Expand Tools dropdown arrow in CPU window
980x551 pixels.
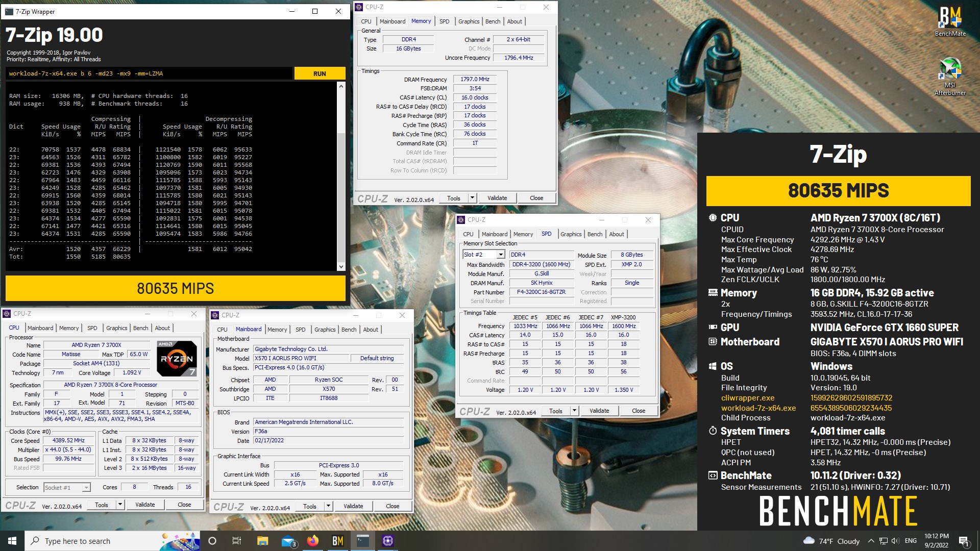pyautogui.click(x=120, y=505)
